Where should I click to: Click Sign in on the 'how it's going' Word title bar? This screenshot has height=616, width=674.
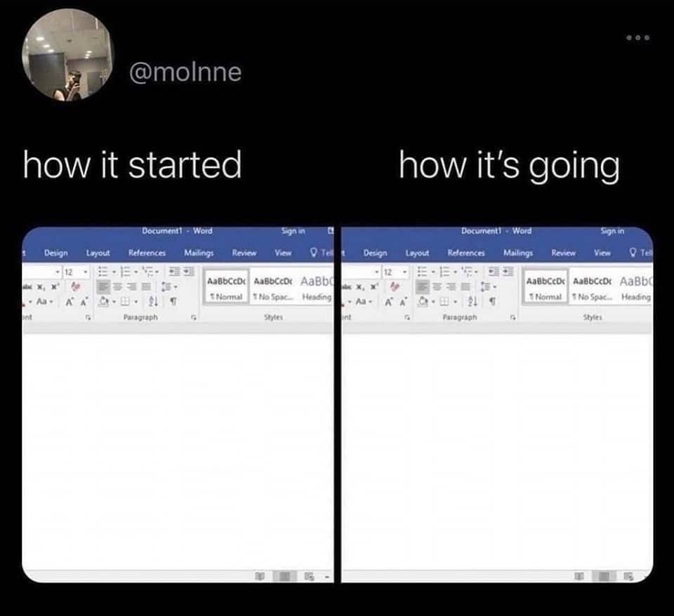point(612,231)
